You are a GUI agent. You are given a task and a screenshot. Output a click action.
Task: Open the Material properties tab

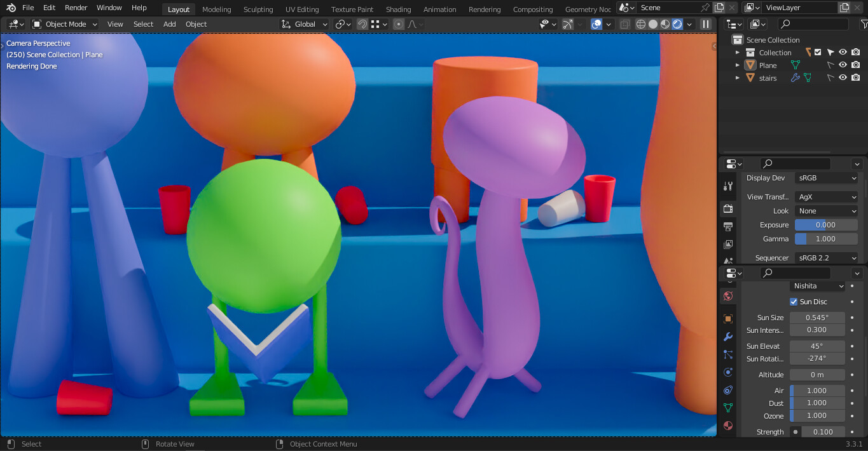click(x=728, y=426)
